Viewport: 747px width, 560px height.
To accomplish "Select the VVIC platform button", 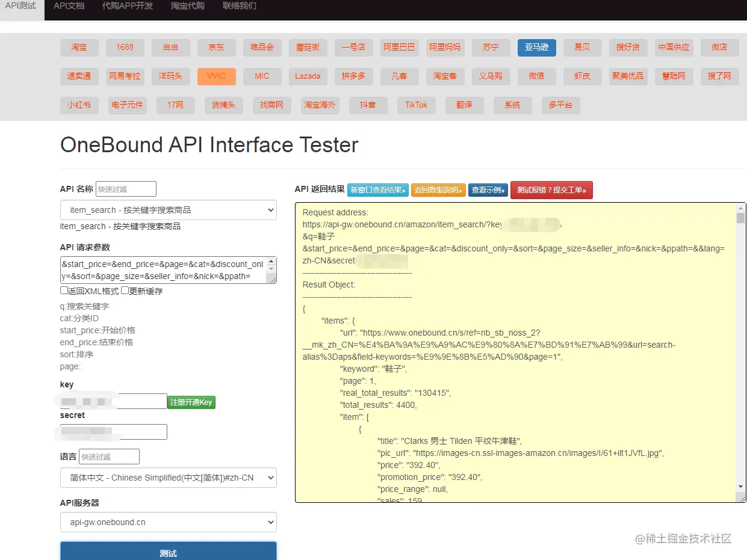I will [x=217, y=76].
